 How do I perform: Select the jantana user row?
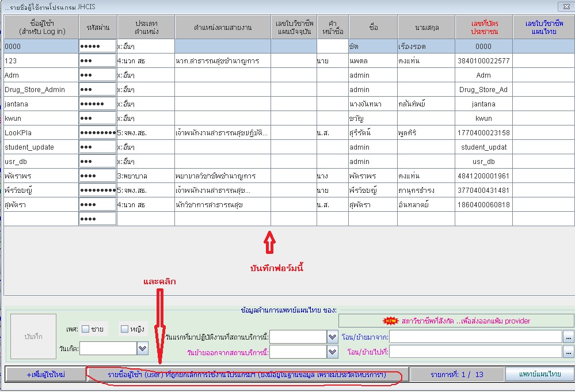[x=41, y=104]
